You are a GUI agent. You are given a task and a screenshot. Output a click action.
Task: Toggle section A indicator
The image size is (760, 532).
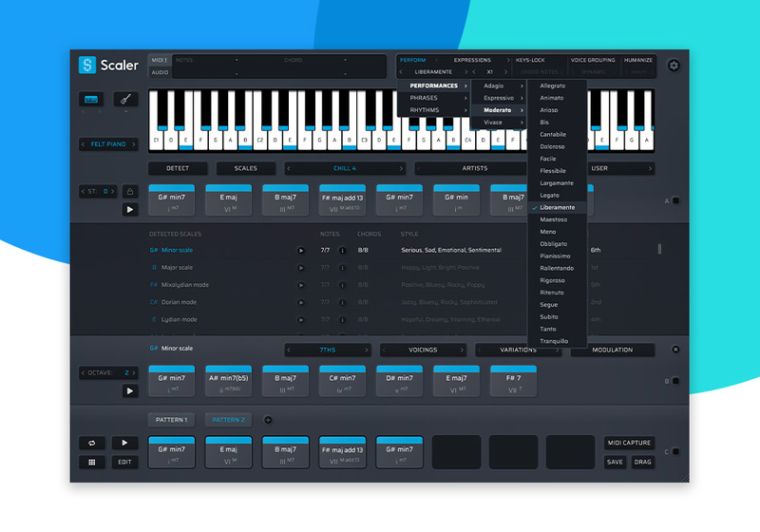point(675,200)
